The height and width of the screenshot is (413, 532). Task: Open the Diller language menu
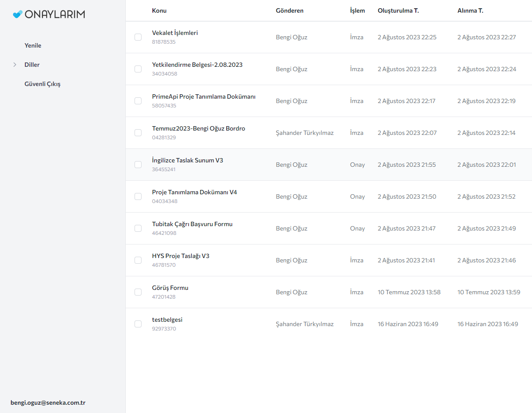[x=32, y=65]
